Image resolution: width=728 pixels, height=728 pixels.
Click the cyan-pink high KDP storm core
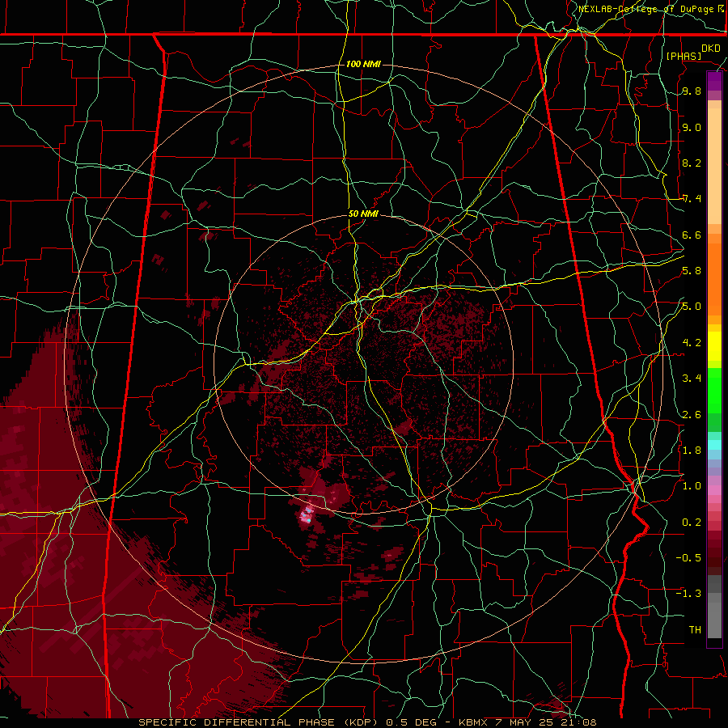(x=307, y=515)
